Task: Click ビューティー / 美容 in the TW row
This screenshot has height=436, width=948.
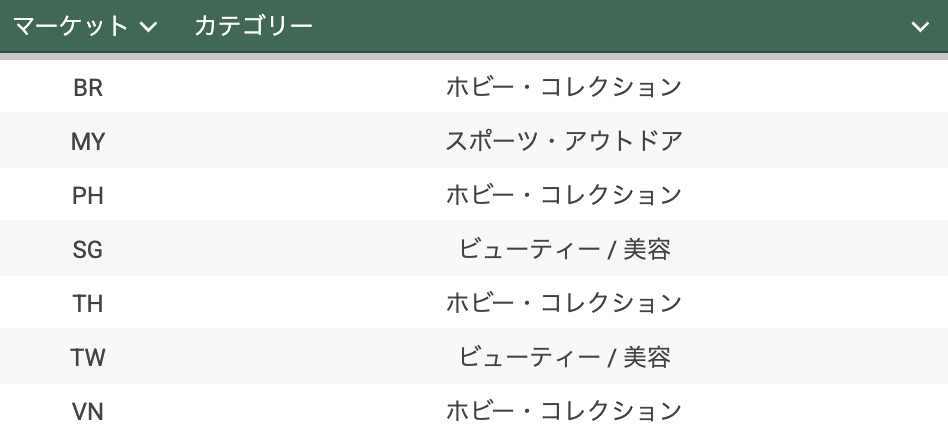Action: click(x=564, y=357)
